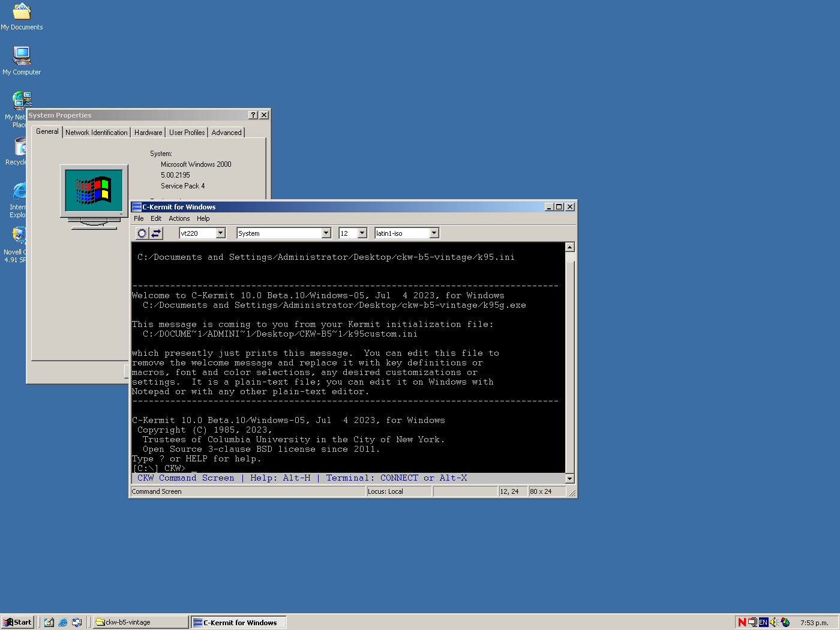The image size is (840, 630).
Task: Open the File menu in C-Kermit
Action: coord(139,218)
